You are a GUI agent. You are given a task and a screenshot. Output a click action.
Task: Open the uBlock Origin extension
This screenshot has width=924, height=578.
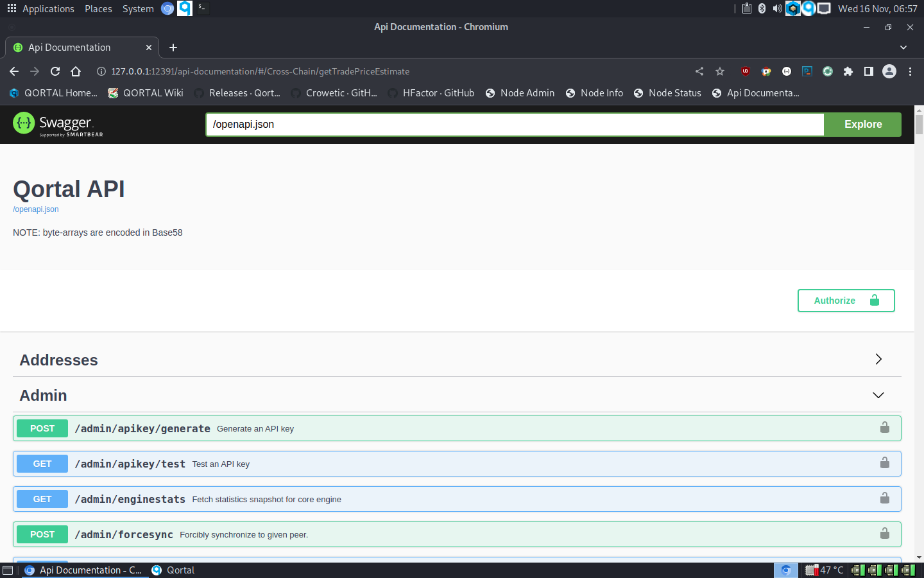[746, 71]
